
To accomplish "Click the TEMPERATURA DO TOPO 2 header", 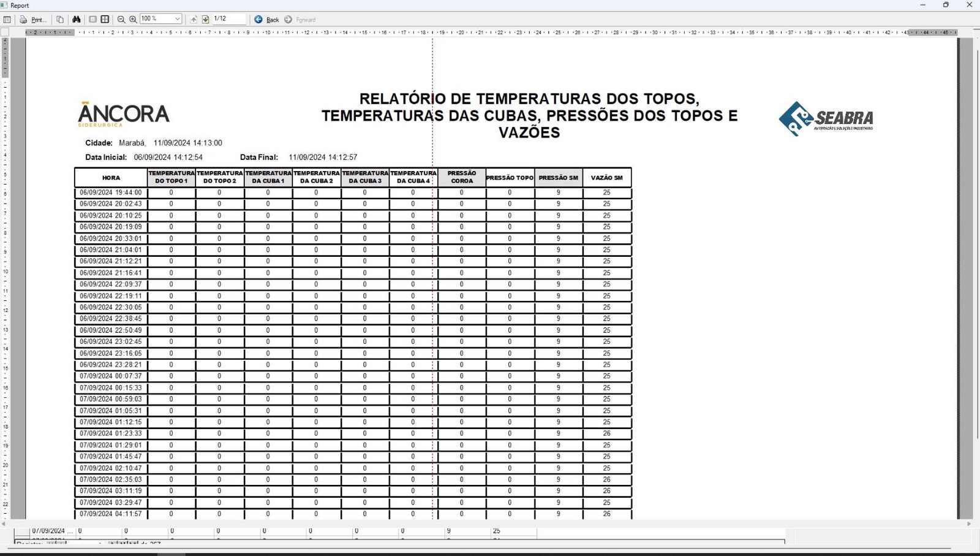I will click(220, 178).
